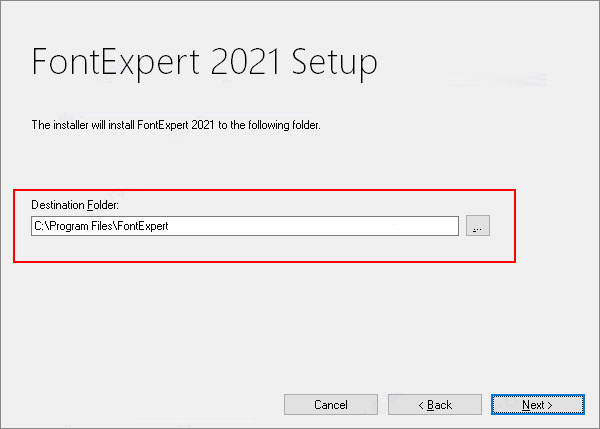Click the Program Files portion of path
Screen dimensions: 600x429
pyautogui.click(x=81, y=226)
